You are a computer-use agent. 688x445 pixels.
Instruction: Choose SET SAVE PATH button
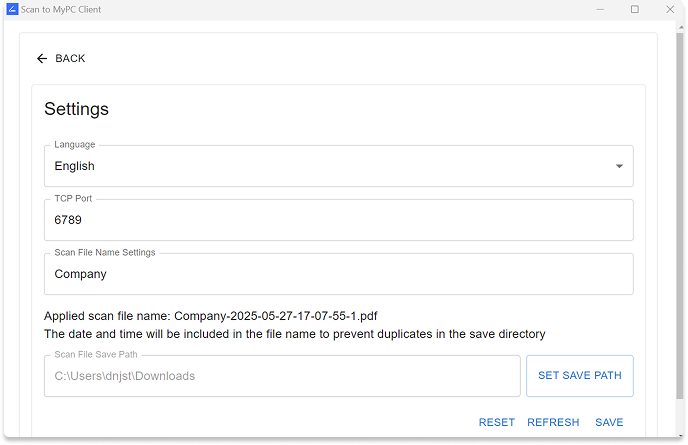click(x=580, y=376)
